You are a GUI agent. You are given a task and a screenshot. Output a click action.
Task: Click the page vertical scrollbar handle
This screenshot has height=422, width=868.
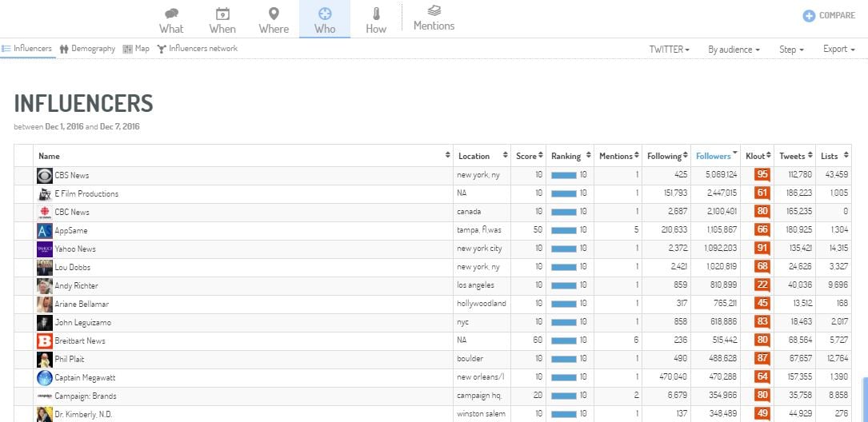(866, 400)
